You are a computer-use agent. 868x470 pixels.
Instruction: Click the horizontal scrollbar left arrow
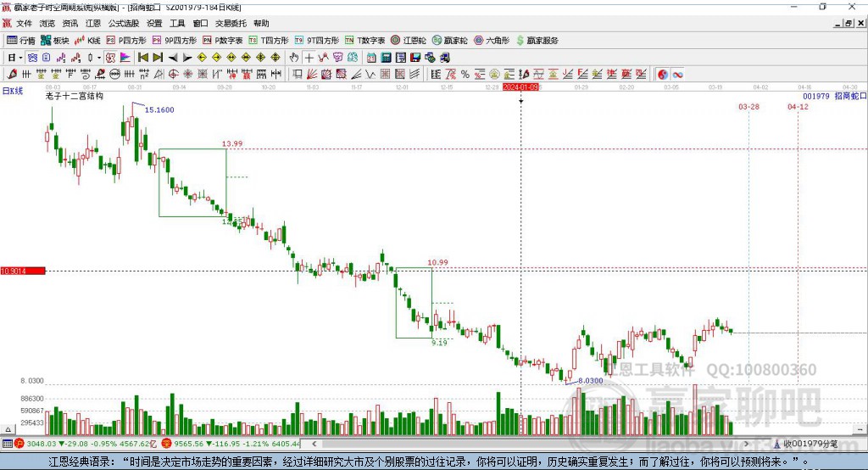click(x=314, y=444)
